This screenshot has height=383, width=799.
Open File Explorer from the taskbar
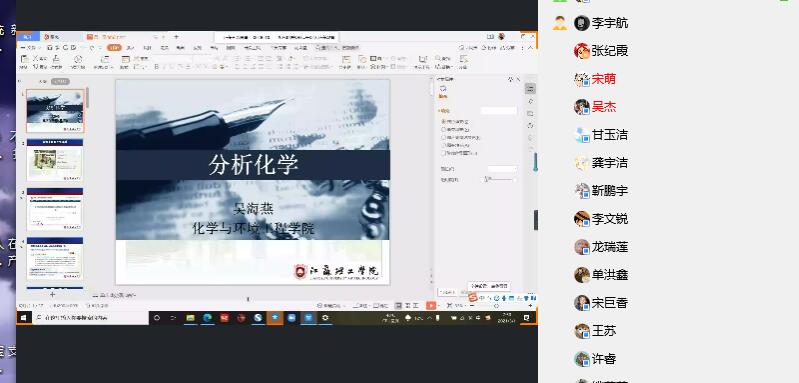[x=191, y=318]
